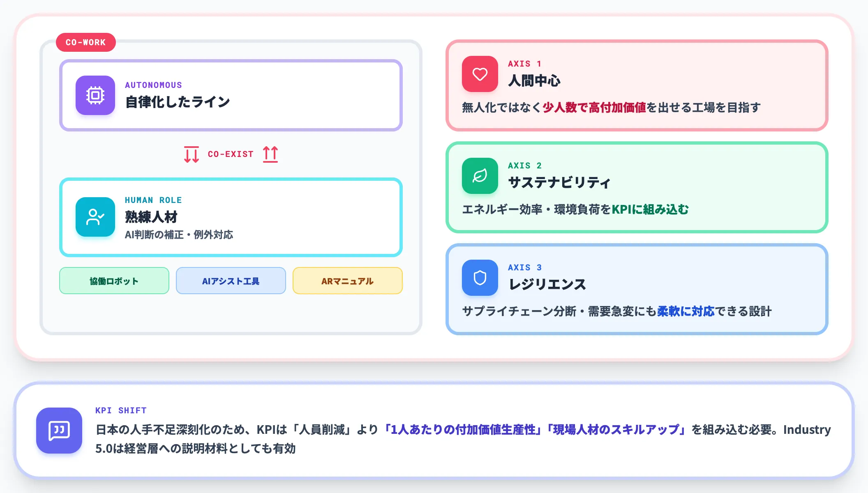Click the quote bubble icon for KPI SHIFT
The height and width of the screenshot is (493, 868).
(x=59, y=431)
